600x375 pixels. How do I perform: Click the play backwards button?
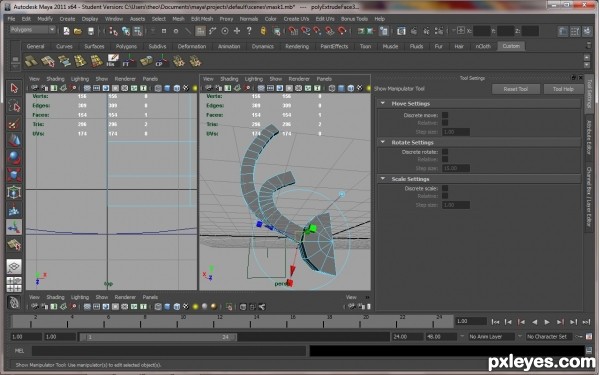coord(535,322)
